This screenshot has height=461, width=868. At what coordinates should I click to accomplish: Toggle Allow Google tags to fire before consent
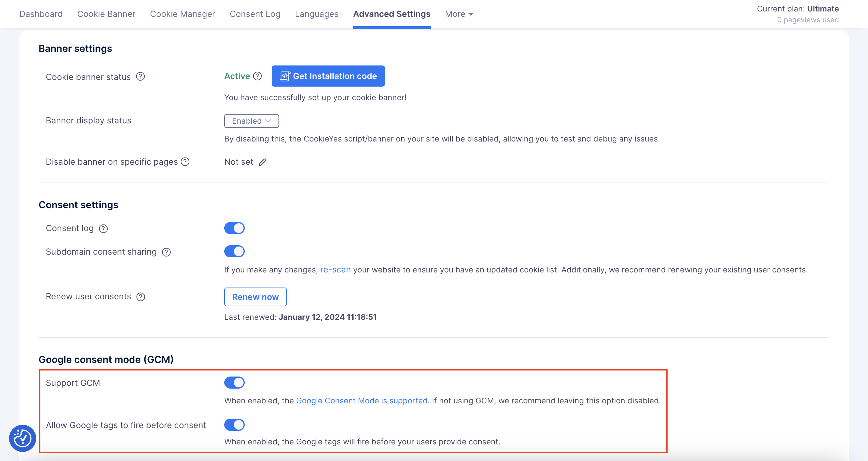click(234, 424)
